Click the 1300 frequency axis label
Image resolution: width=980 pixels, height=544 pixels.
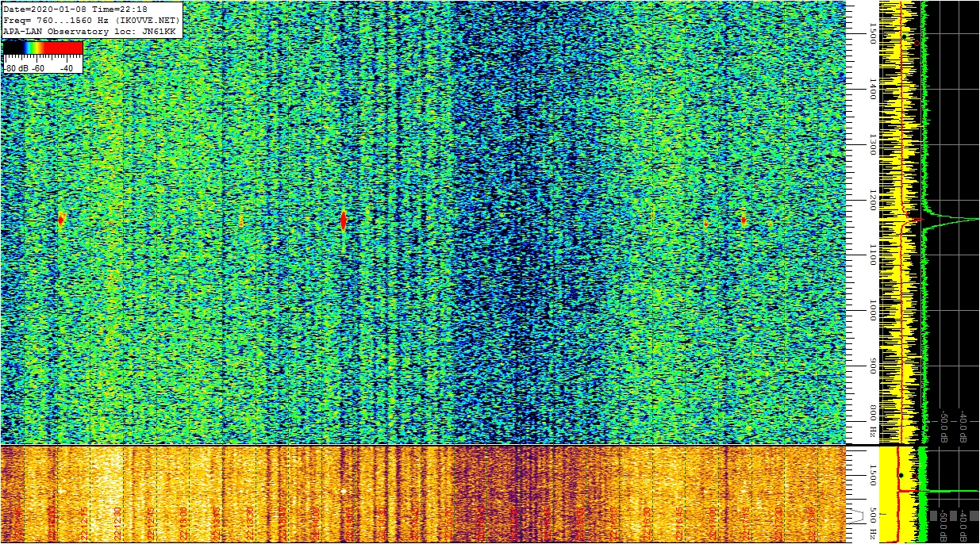point(873,144)
